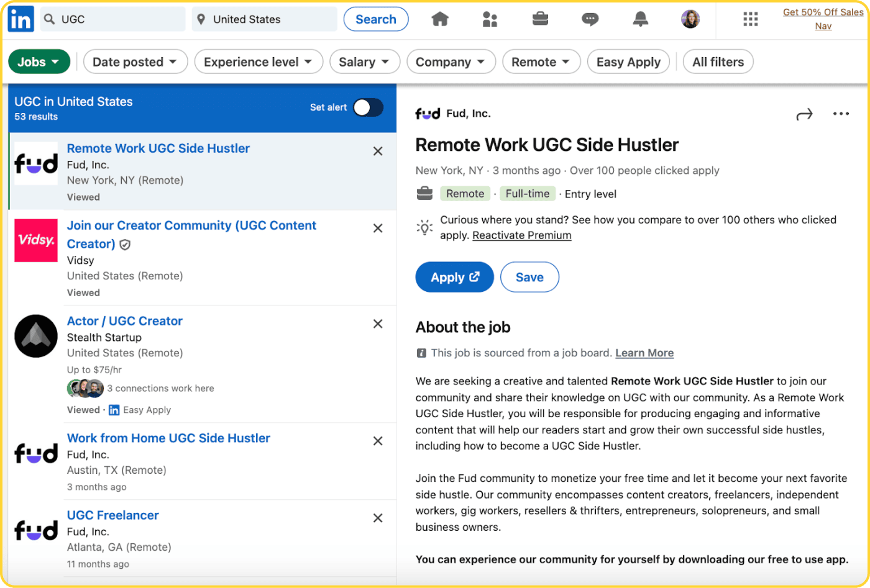870x588 pixels.
Task: Dismiss the Vidsy Creator Community listing
Action: coord(378,228)
